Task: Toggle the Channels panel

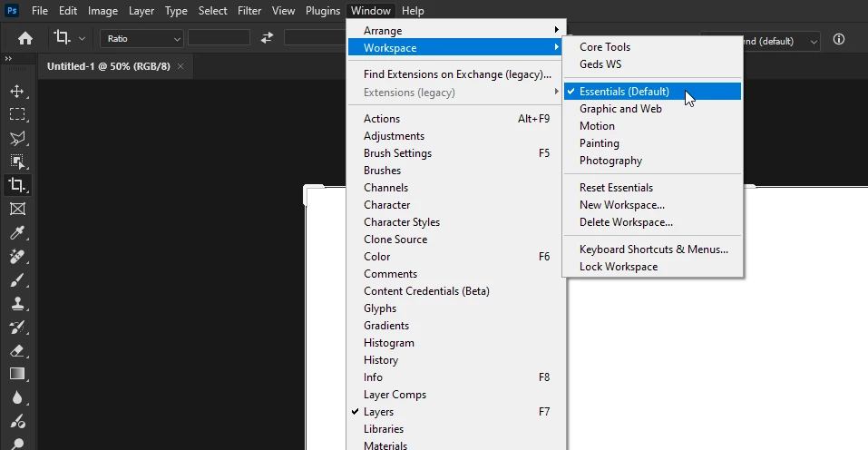Action: pos(457,188)
